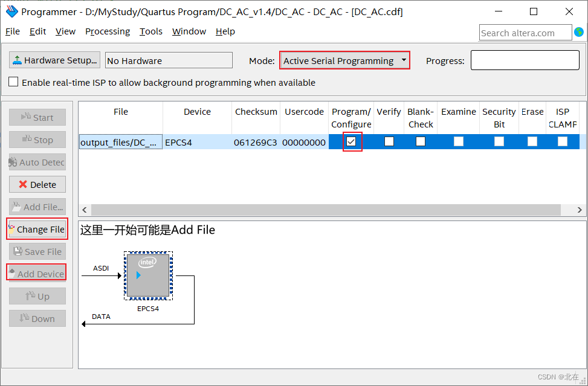Select the output_files/DC_... file cell
The image size is (588, 386).
coord(121,142)
